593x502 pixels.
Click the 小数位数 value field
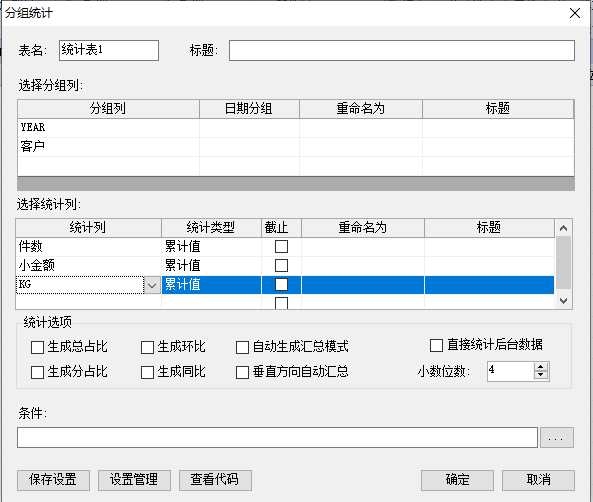(x=511, y=371)
